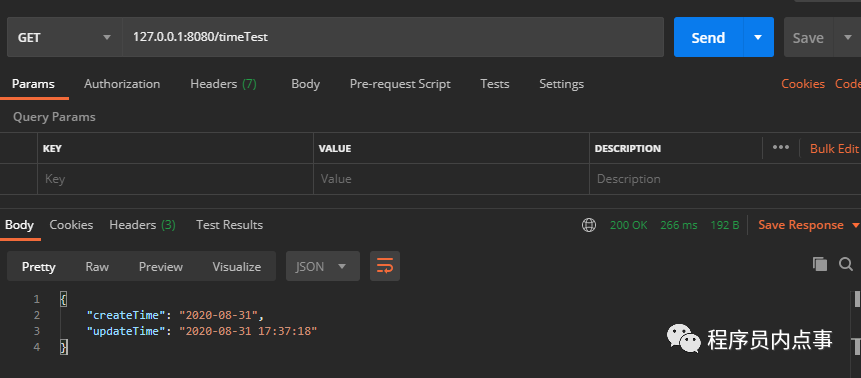
Task: Show the response Cookies tab
Action: [x=71, y=225]
